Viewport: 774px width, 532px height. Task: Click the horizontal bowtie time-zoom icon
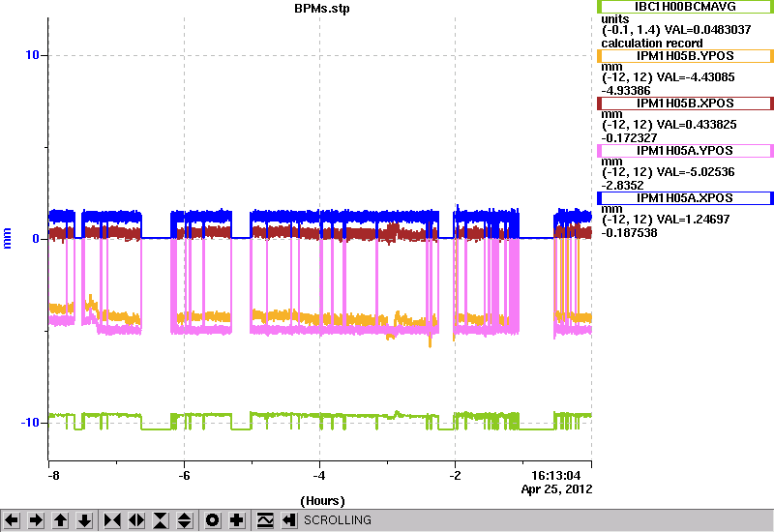click(112, 520)
